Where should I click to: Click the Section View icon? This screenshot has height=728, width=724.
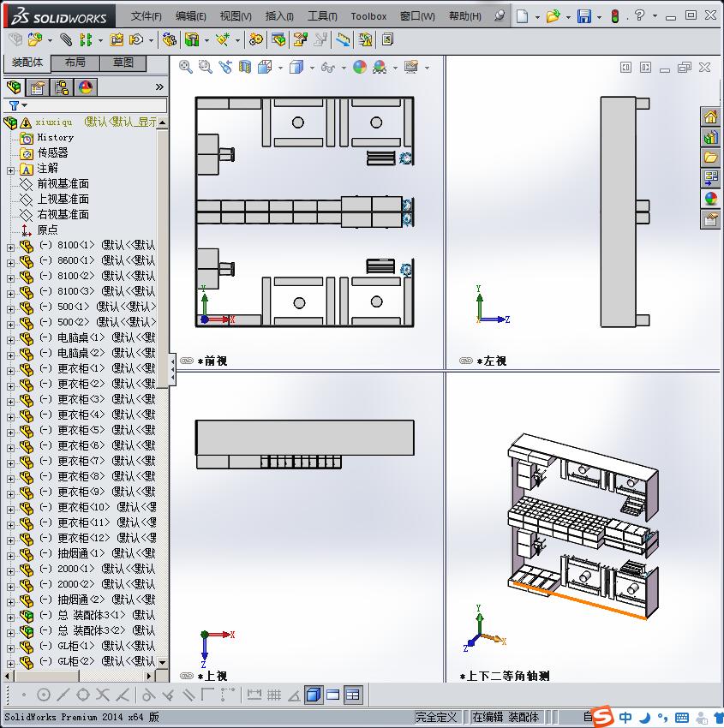245,68
